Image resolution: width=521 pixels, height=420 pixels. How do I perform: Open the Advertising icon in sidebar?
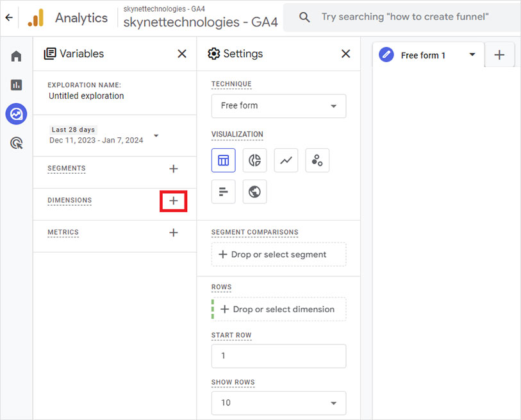[16, 143]
